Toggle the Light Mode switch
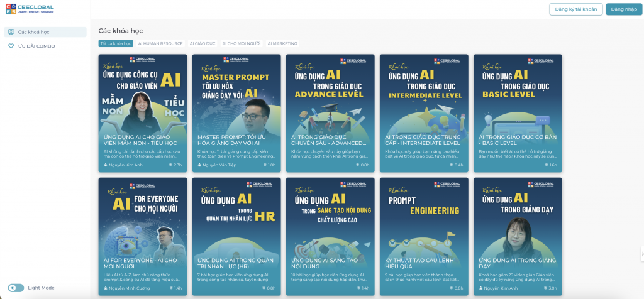 (16, 288)
